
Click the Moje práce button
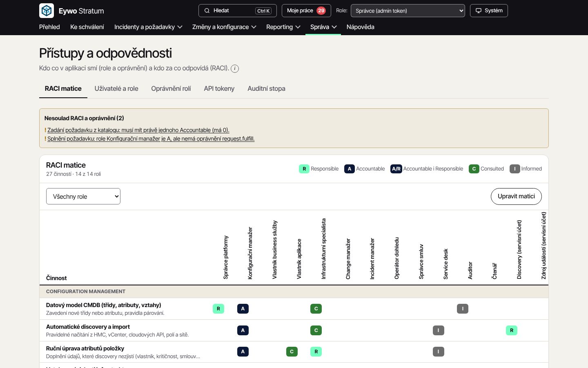click(x=306, y=11)
